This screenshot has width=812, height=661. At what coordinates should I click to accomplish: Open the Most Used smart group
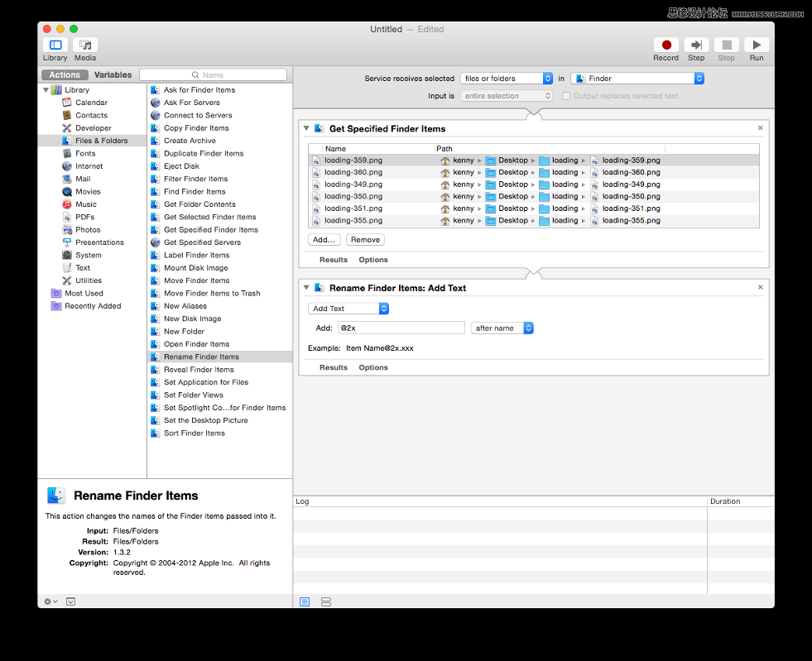pos(84,293)
